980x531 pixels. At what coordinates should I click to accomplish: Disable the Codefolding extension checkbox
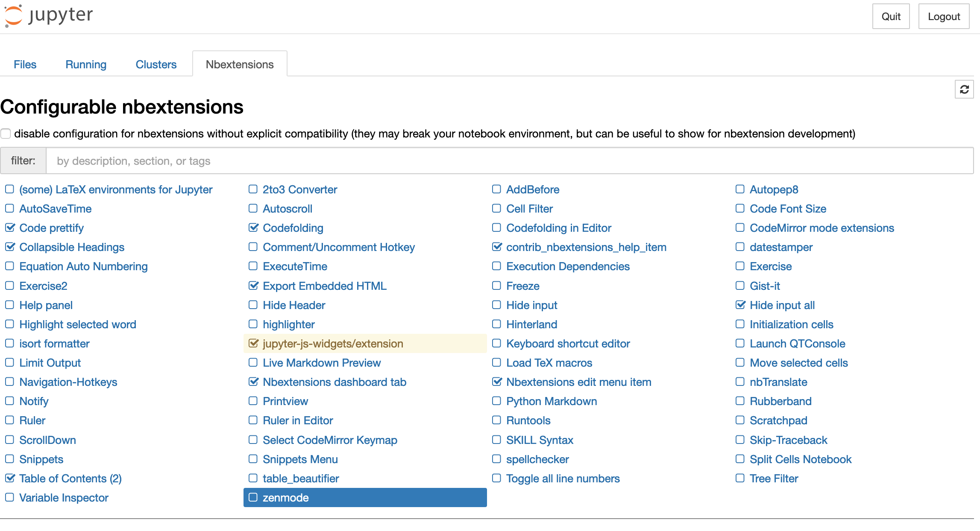(x=253, y=228)
